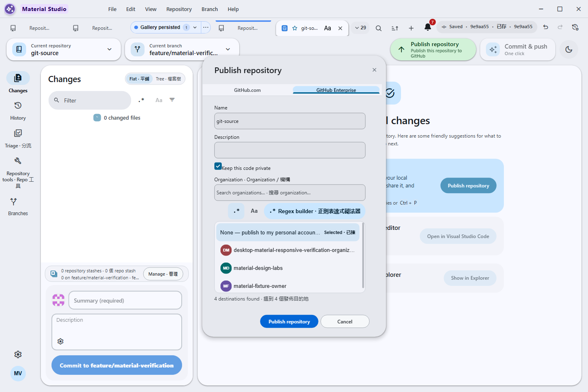
Task: Click Gallery persisted overflow dots
Action: [206, 27]
